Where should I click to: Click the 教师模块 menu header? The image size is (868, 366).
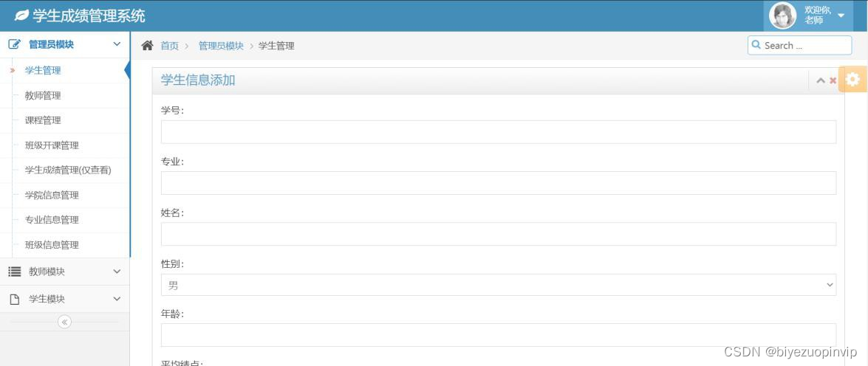65,272
